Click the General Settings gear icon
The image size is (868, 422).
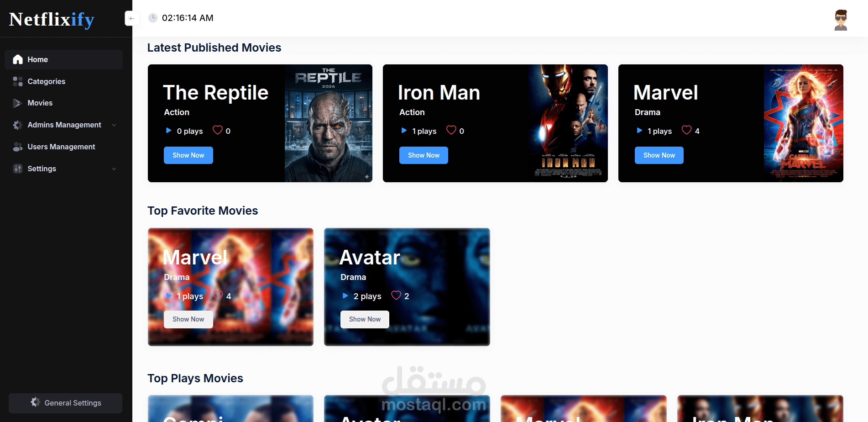pyautogui.click(x=35, y=402)
